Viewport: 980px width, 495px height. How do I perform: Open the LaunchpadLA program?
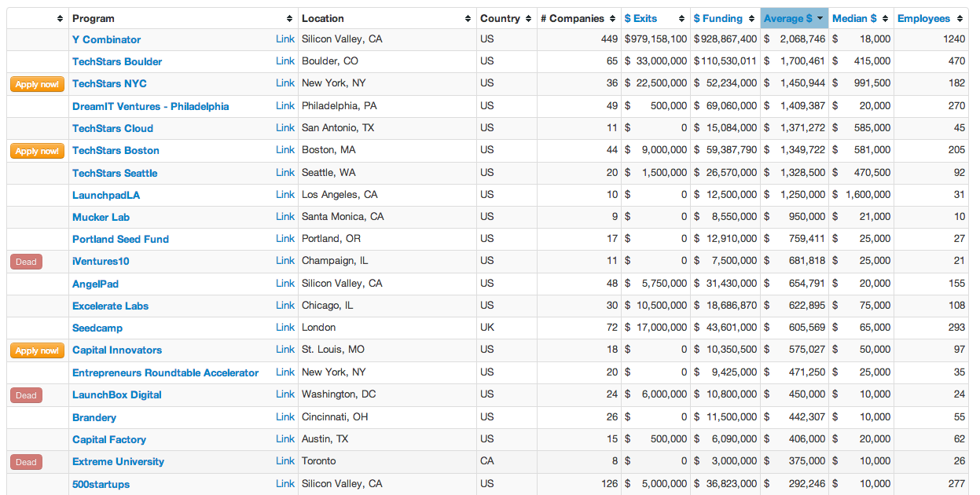[106, 195]
